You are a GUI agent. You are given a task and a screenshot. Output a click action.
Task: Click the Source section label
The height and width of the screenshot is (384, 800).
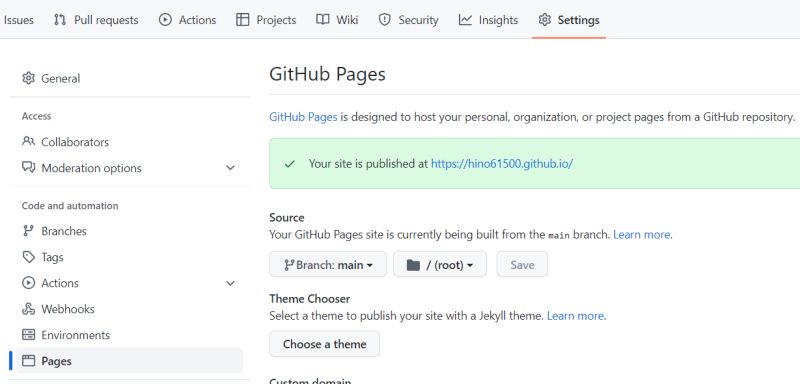pyautogui.click(x=287, y=217)
